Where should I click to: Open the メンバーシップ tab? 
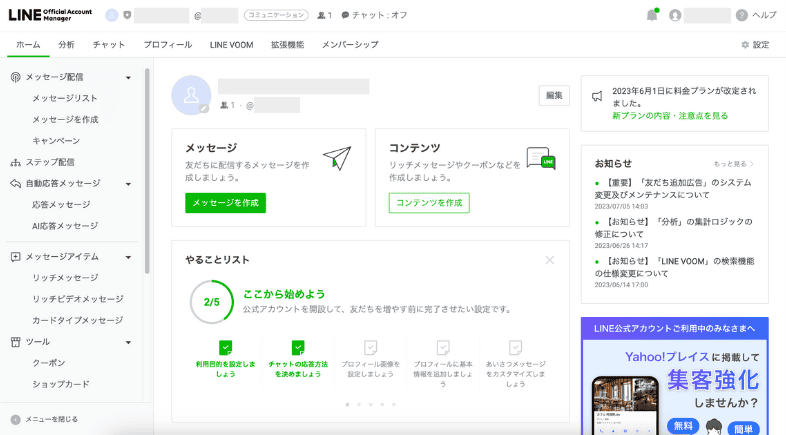pos(350,45)
